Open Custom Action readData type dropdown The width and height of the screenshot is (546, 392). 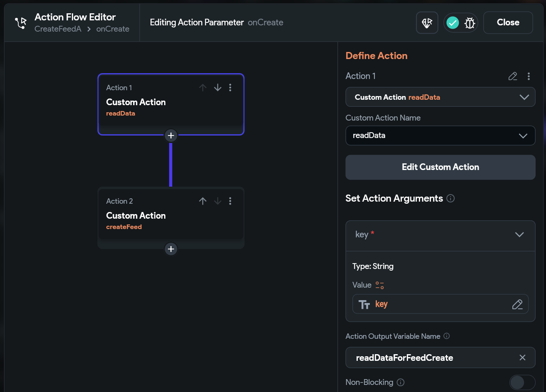pos(440,97)
